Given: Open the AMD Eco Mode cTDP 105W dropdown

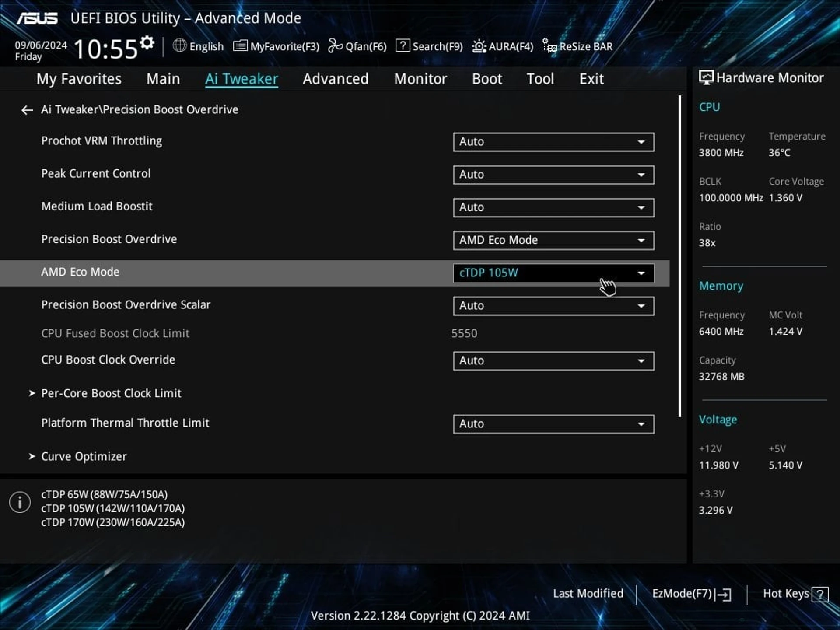Looking at the screenshot, I should [553, 273].
